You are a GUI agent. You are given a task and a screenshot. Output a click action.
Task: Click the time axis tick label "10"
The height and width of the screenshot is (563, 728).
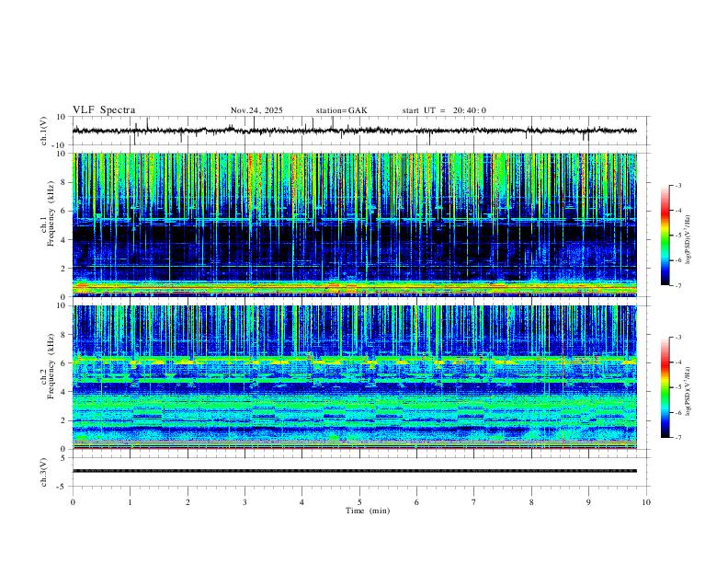pyautogui.click(x=646, y=502)
